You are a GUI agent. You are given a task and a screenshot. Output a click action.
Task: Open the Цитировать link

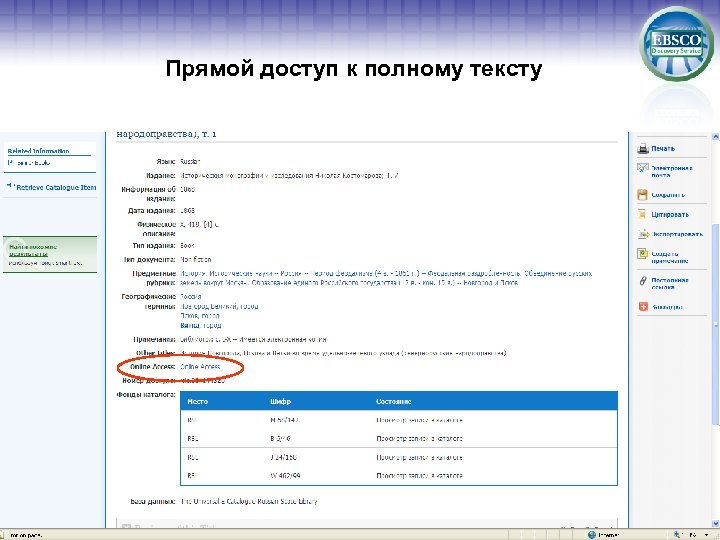point(670,214)
